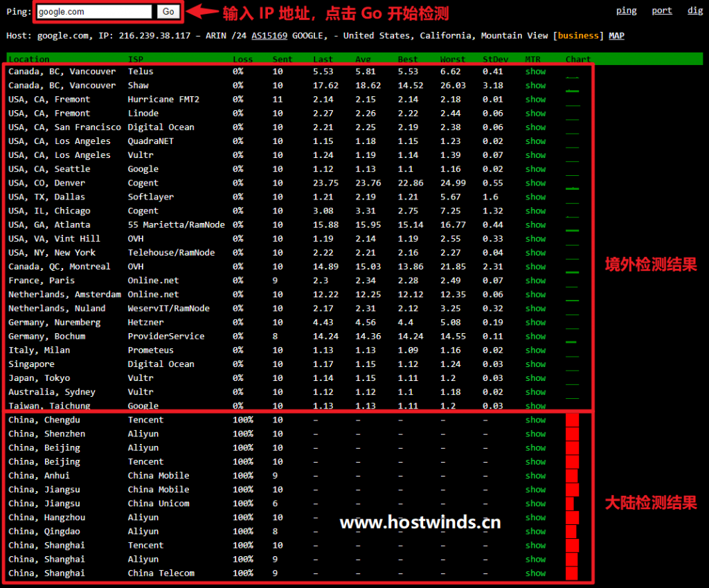The image size is (709, 588).
Task: Click red loss chart for Chengdu Tencent
Action: [x=572, y=420]
